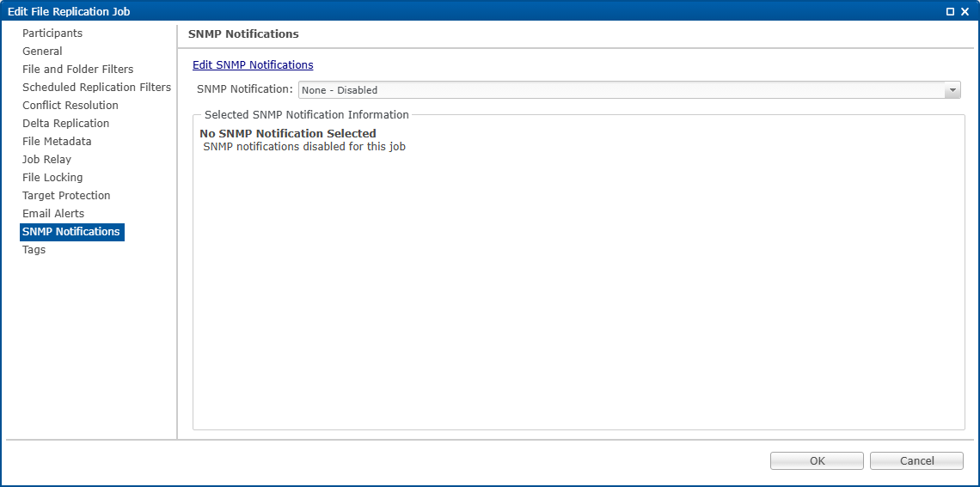Image resolution: width=980 pixels, height=487 pixels.
Task: Select General in the sidebar
Action: pos(42,52)
